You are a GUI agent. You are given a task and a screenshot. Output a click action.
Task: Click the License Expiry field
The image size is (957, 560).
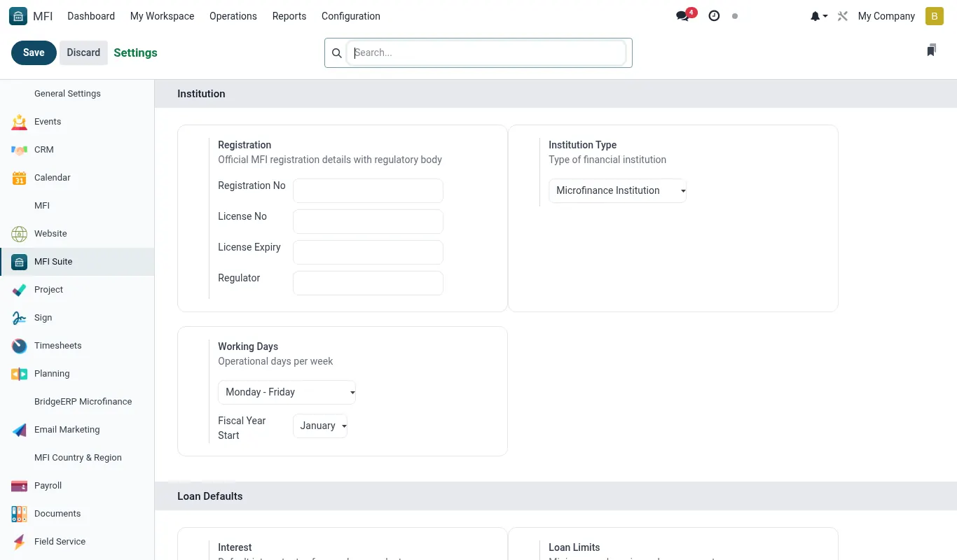tap(368, 252)
